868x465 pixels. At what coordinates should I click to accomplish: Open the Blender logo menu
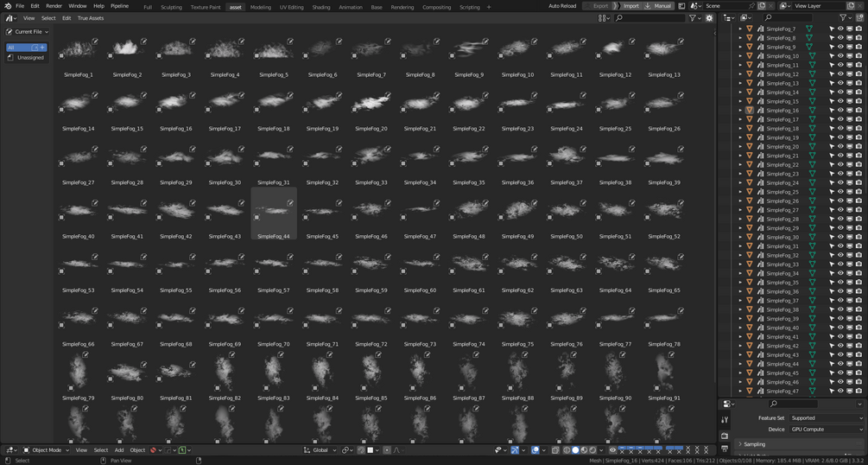coord(7,6)
